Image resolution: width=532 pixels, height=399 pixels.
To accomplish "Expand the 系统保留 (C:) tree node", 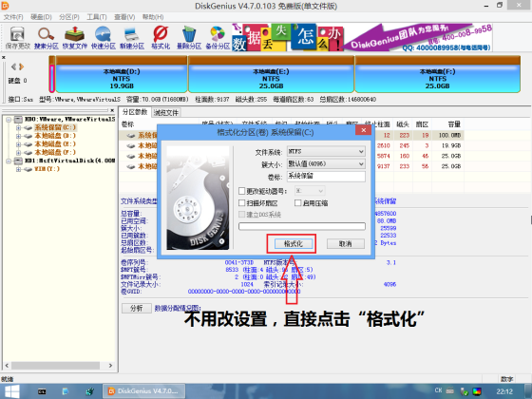I will coord(18,127).
